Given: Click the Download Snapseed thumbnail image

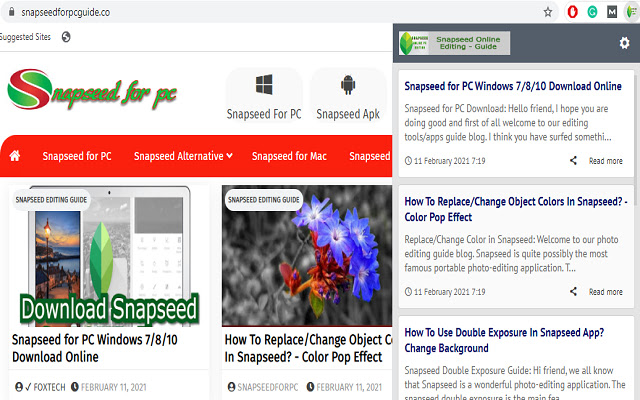Looking at the screenshot, I should click(x=109, y=256).
